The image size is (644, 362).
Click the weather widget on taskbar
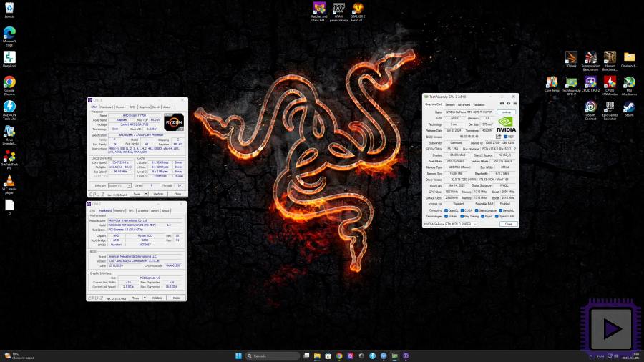pos(19,356)
